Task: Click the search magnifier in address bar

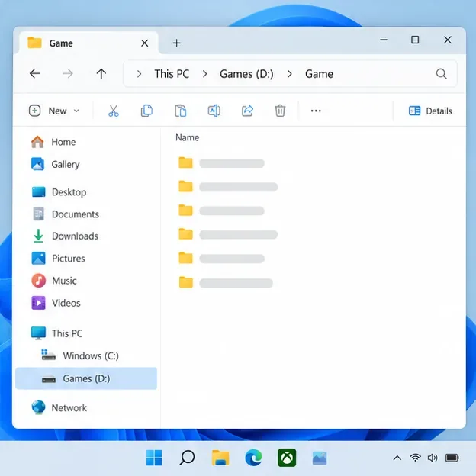Action: (x=441, y=74)
